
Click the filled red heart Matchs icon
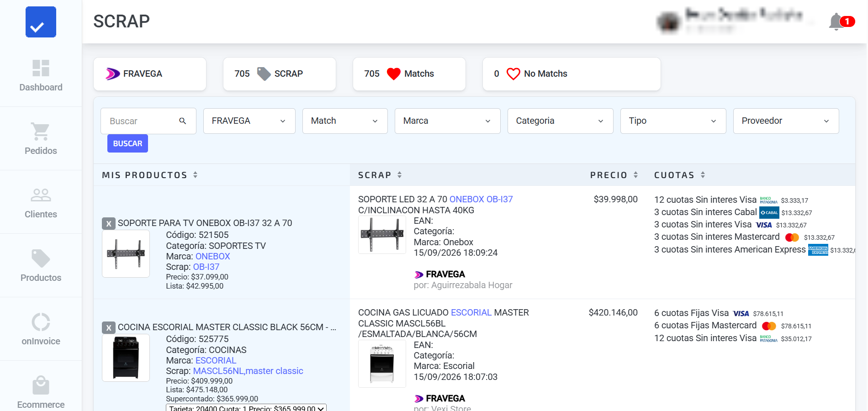click(x=393, y=74)
